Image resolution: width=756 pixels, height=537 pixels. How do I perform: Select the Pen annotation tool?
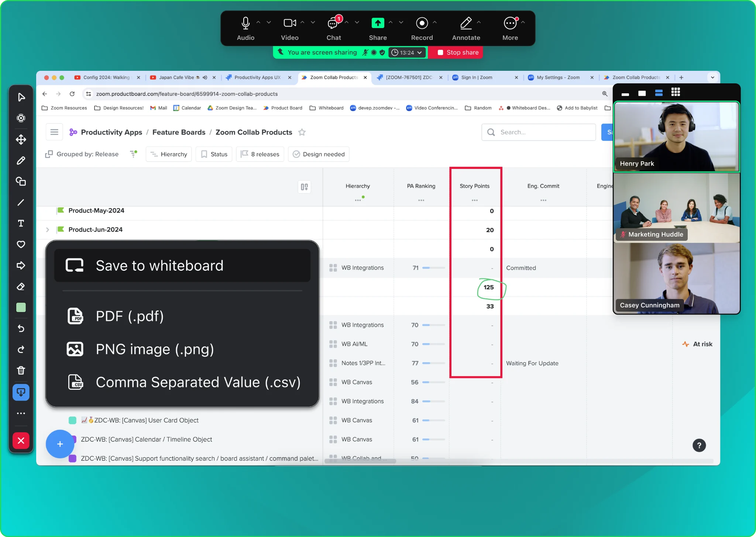[21, 160]
